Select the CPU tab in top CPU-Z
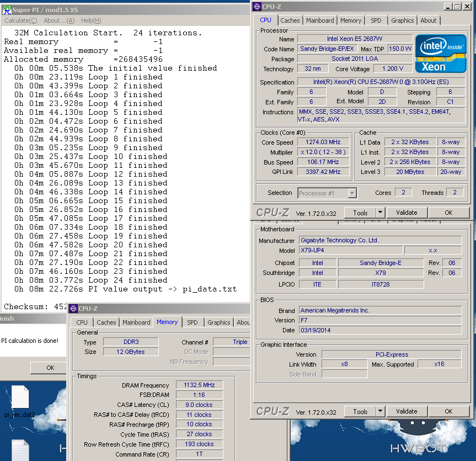476x461 pixels. click(265, 20)
